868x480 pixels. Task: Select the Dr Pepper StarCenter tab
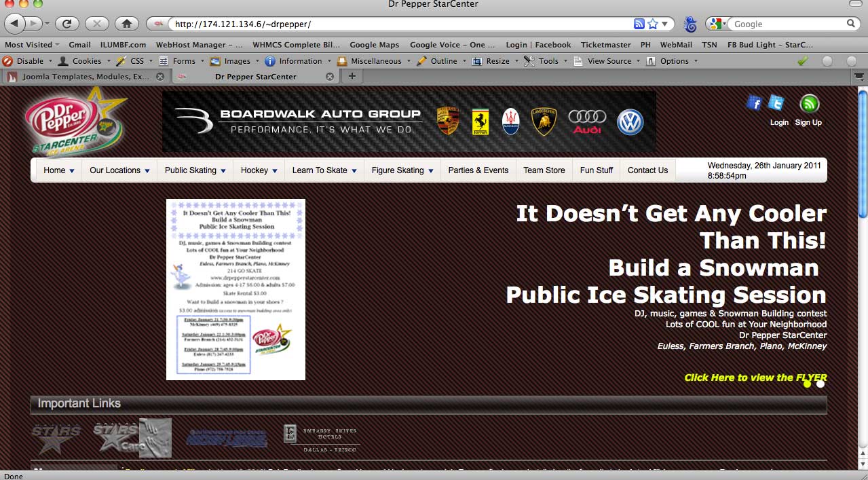point(255,77)
